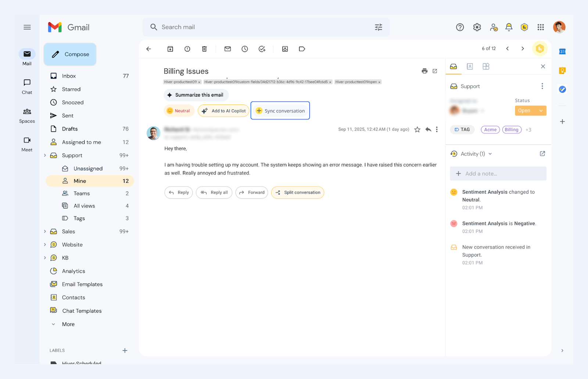The width and height of the screenshot is (588, 379).
Task: Open the Google apps grid
Action: [x=541, y=27]
